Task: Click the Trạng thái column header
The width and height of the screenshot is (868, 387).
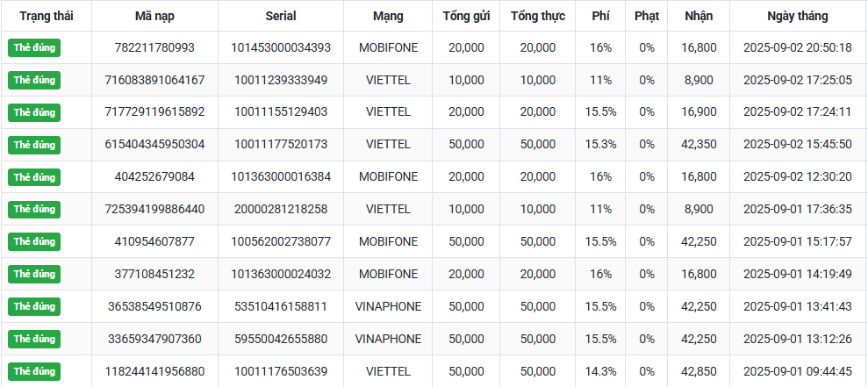Action: (x=46, y=16)
